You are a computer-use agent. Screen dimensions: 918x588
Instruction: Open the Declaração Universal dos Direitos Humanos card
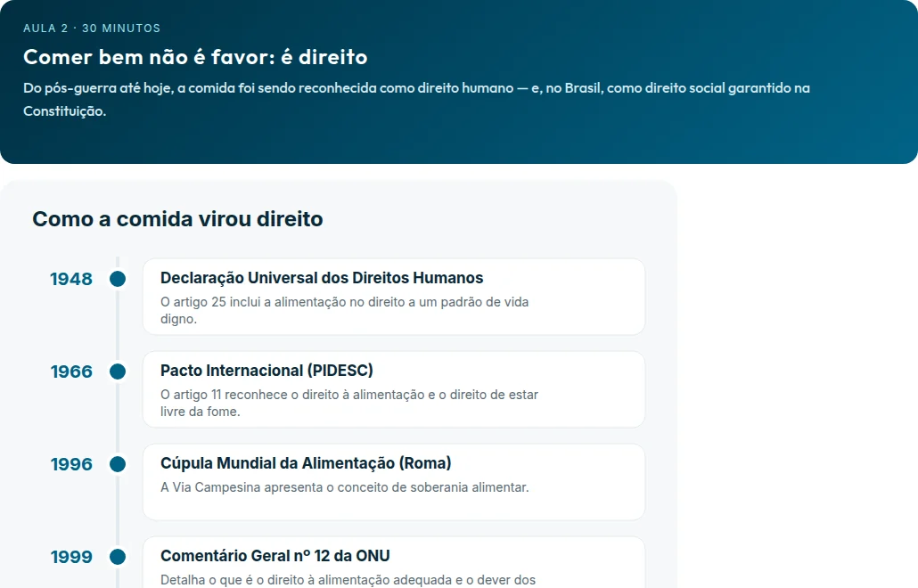394,297
